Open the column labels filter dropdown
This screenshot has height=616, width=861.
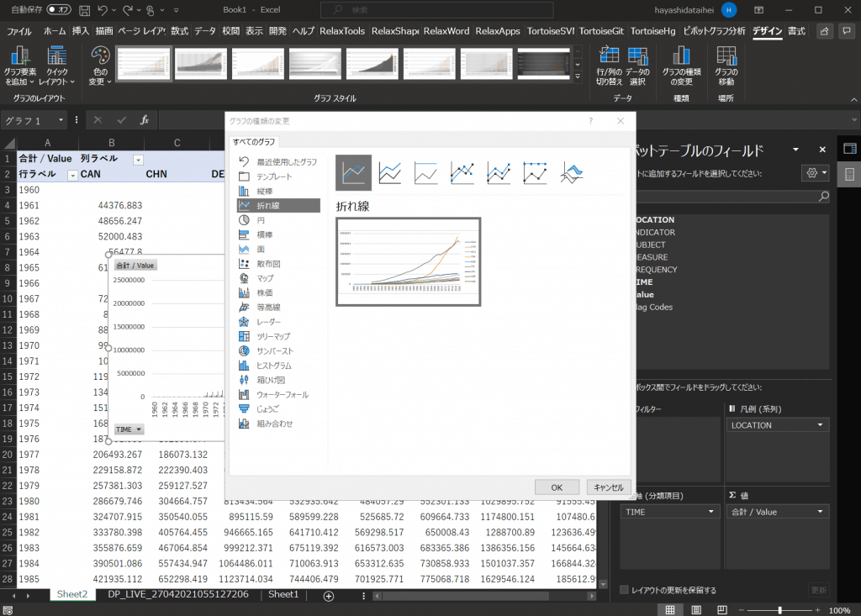coord(138,159)
